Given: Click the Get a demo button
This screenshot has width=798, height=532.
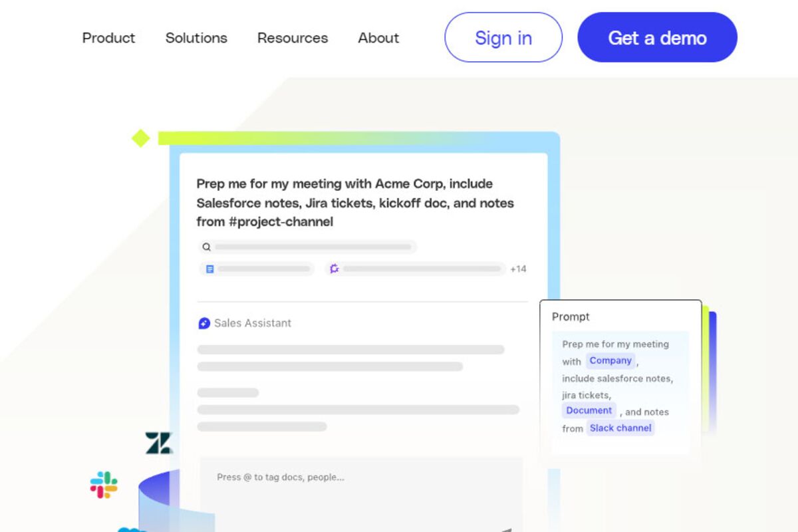Looking at the screenshot, I should (x=657, y=37).
